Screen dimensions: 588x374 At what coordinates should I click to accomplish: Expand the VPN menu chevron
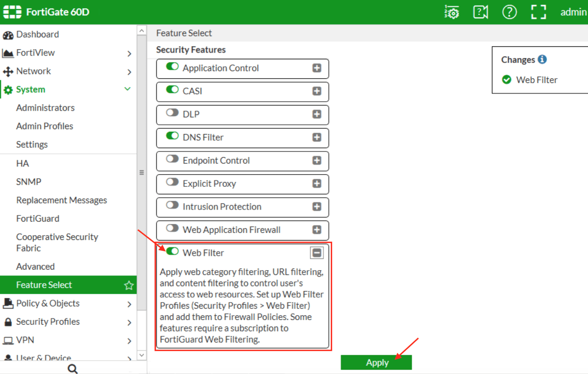point(129,341)
